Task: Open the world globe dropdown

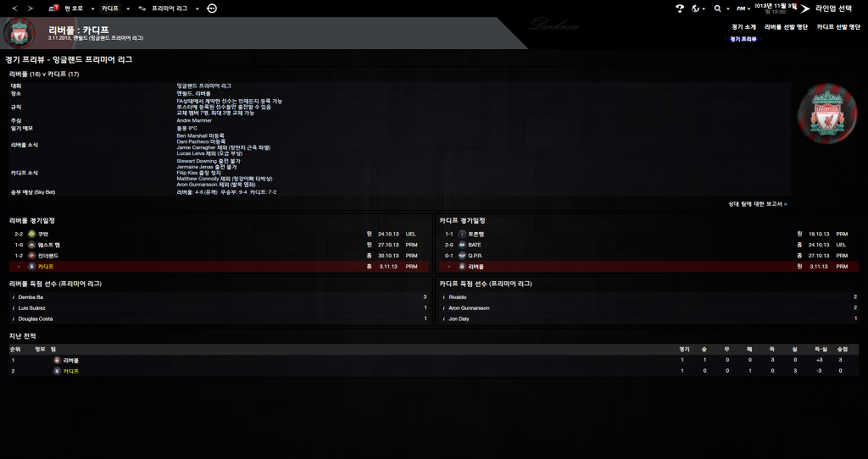Action: click(x=697, y=8)
